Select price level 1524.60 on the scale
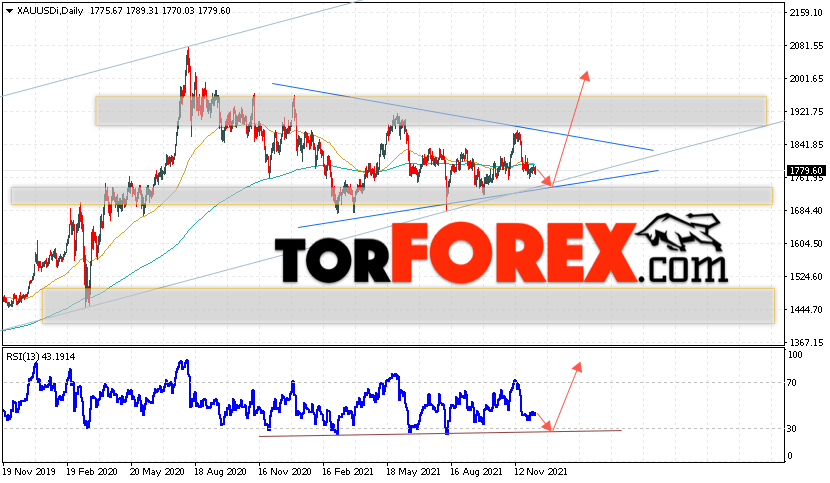 pos(806,276)
